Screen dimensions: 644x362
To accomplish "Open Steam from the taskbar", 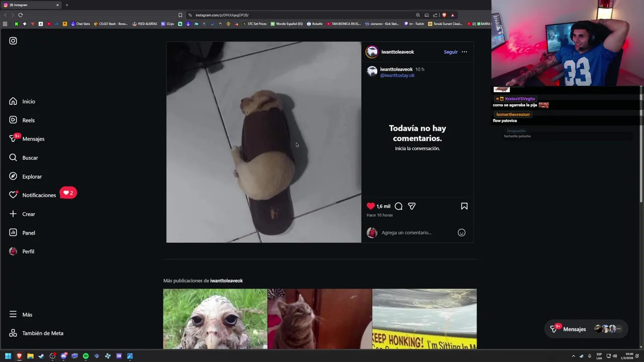I will click(41, 356).
